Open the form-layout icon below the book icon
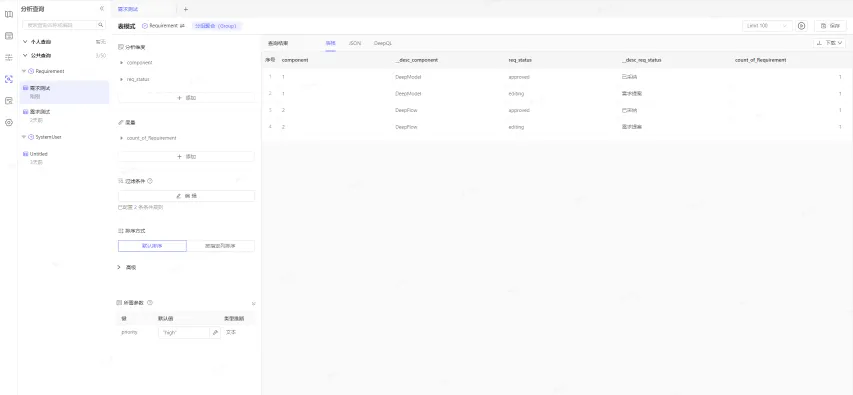Screen dimensions: 853x395 9,36
